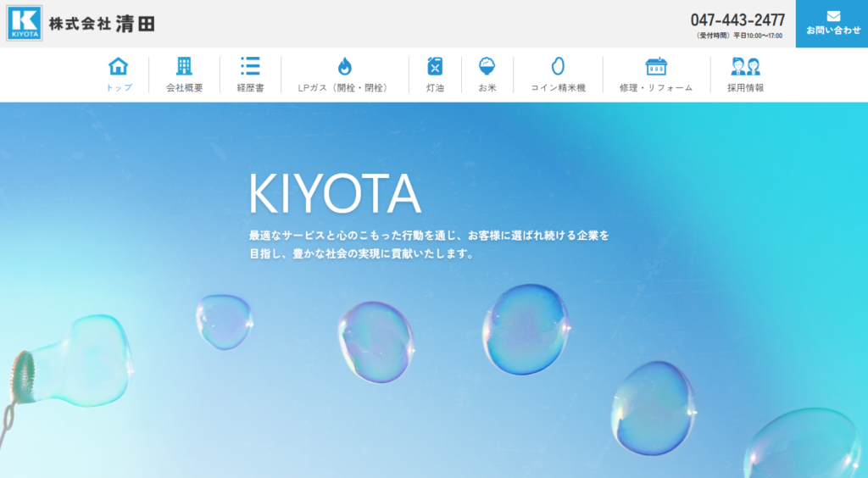Click the house repair icon
The image size is (868, 478).
point(656,66)
